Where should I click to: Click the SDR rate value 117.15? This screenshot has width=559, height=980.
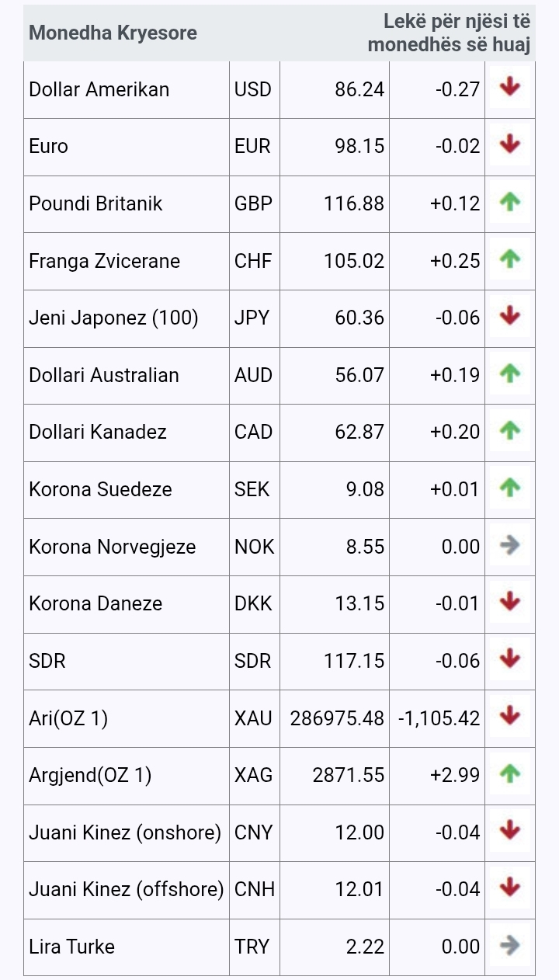[x=353, y=661]
